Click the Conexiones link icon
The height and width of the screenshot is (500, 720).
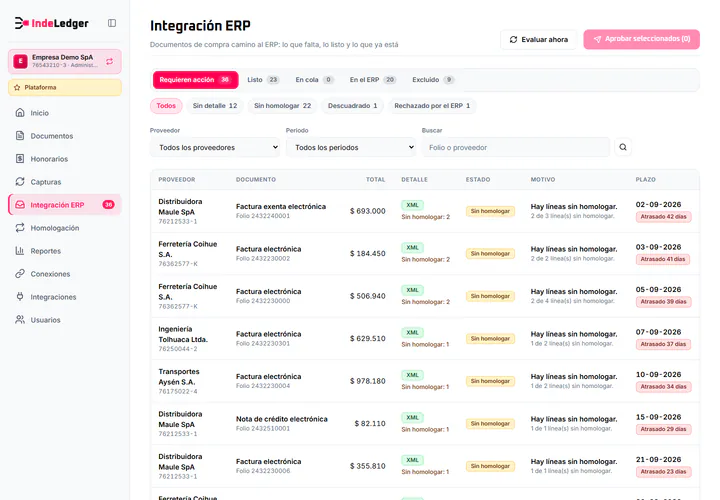point(20,274)
